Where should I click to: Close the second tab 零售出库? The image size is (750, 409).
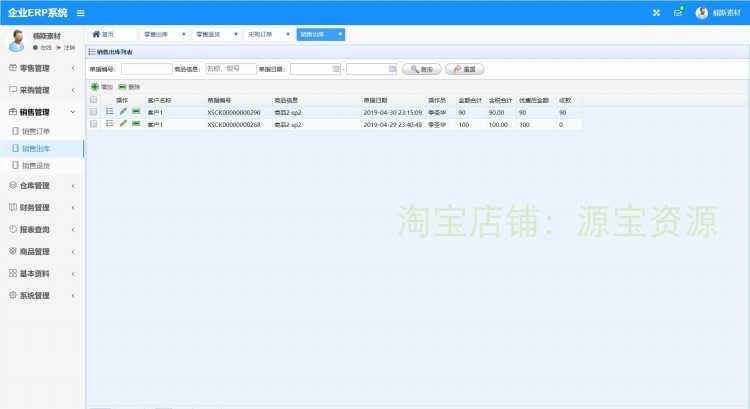point(184,34)
